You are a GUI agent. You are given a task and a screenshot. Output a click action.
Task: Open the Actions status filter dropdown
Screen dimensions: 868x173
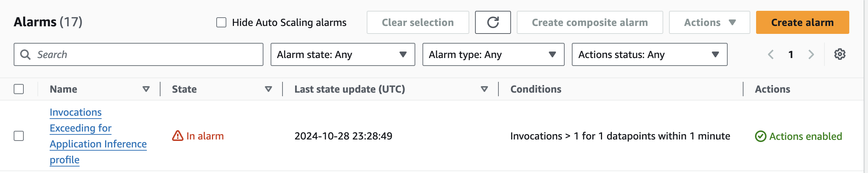(649, 54)
